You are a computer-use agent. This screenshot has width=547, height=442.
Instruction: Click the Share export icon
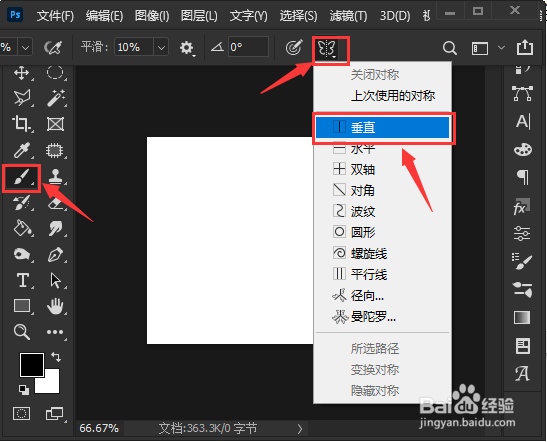click(525, 47)
